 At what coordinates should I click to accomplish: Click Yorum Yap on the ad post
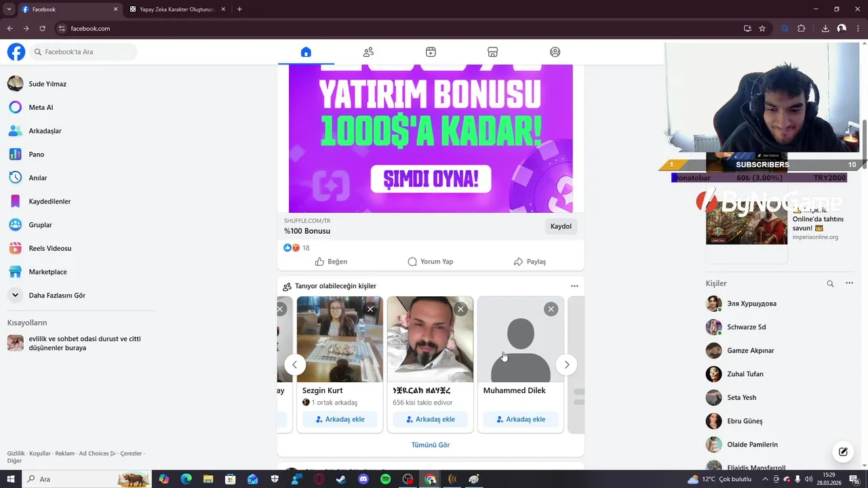430,262
